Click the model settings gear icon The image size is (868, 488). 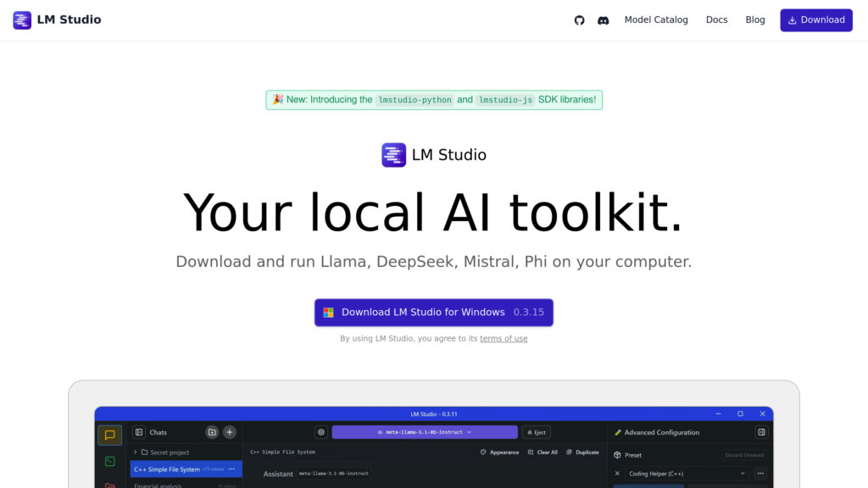click(321, 432)
